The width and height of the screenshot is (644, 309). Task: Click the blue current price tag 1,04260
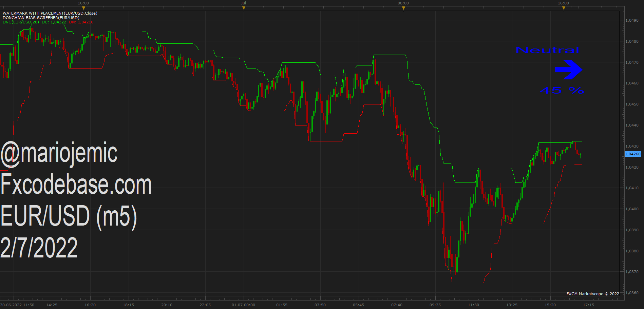tap(633, 154)
